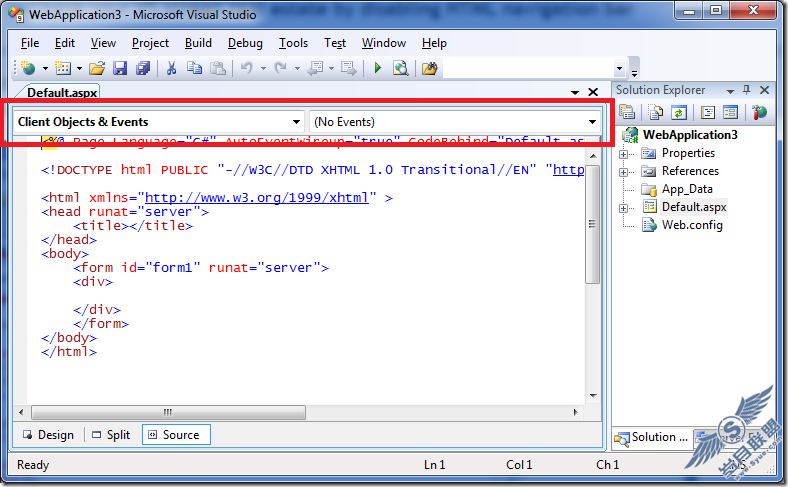Expand the References tree node

pyautogui.click(x=623, y=172)
